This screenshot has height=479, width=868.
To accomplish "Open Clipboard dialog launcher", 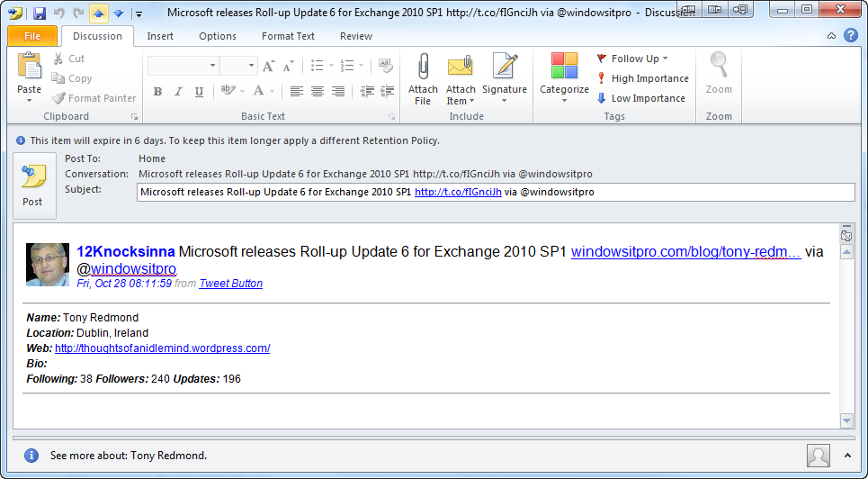I will [134, 117].
